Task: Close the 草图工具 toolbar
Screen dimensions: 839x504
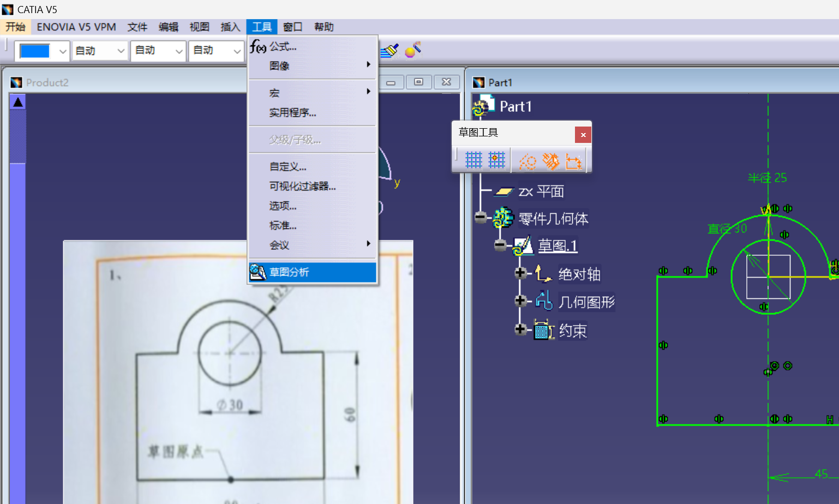Action: point(583,135)
